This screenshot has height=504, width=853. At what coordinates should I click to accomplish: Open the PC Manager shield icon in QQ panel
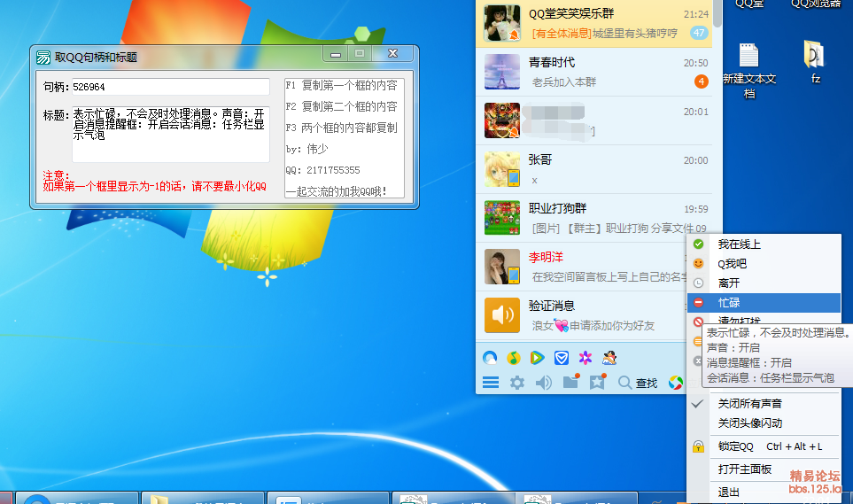coord(562,358)
